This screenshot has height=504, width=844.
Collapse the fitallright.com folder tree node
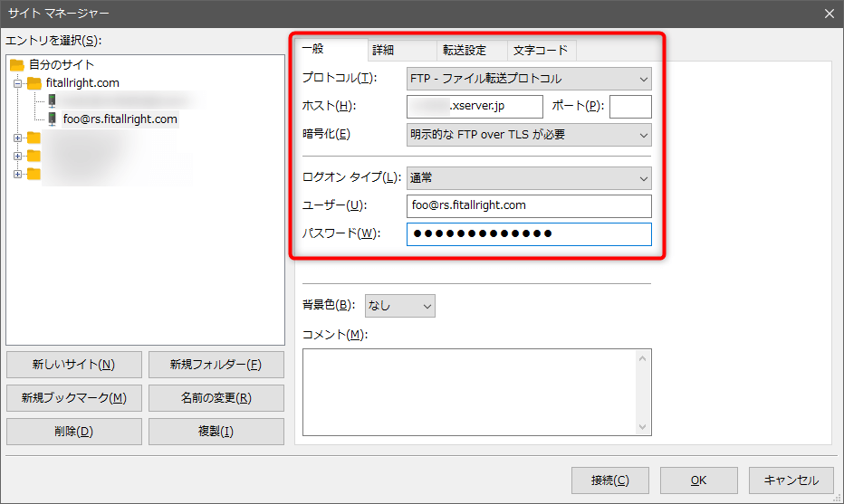pos(17,83)
